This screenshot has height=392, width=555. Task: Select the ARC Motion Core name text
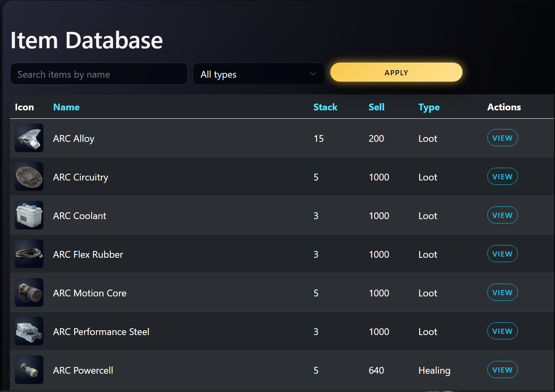coord(90,293)
